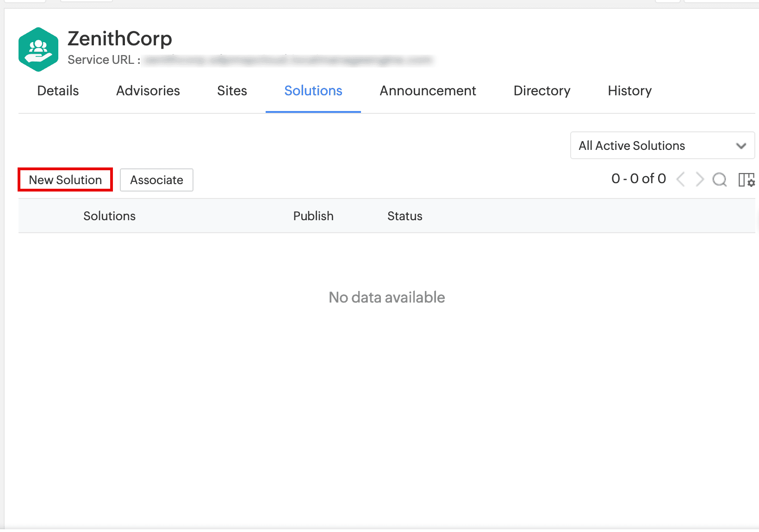Open the column chooser settings icon
The width and height of the screenshot is (759, 532).
[x=746, y=179]
